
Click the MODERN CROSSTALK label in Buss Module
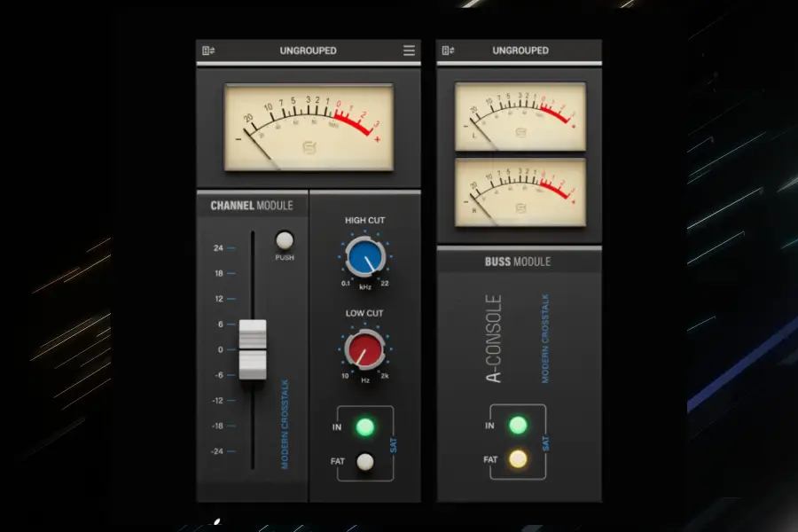[545, 339]
